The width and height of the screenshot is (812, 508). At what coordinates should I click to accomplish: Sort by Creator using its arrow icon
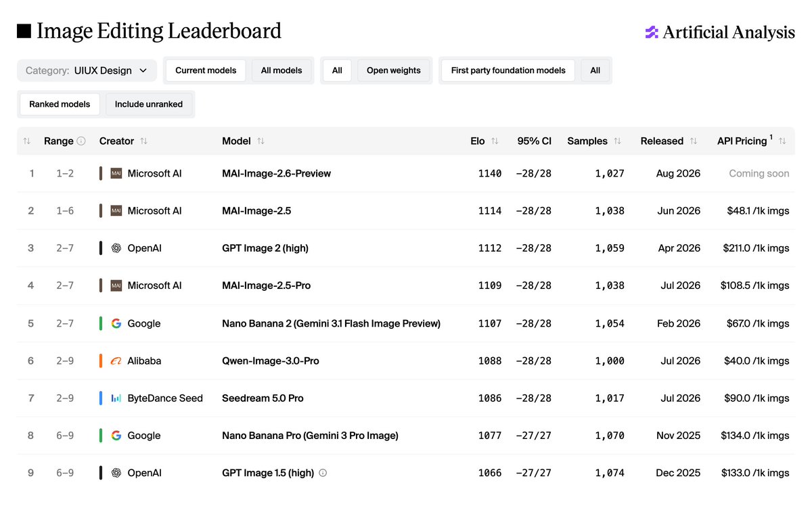[143, 141]
